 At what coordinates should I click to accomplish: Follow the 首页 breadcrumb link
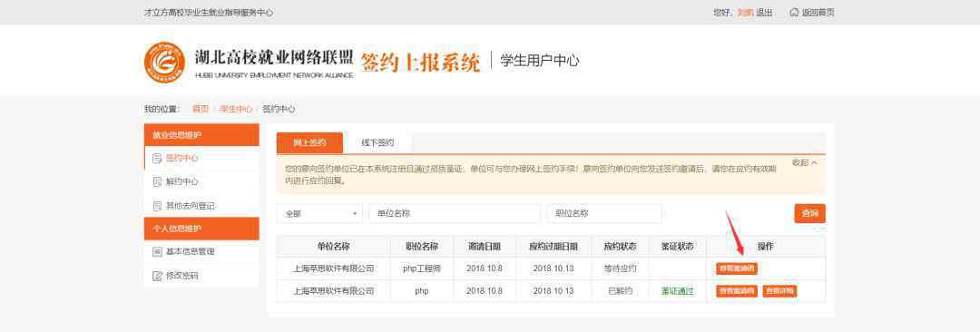tap(200, 109)
